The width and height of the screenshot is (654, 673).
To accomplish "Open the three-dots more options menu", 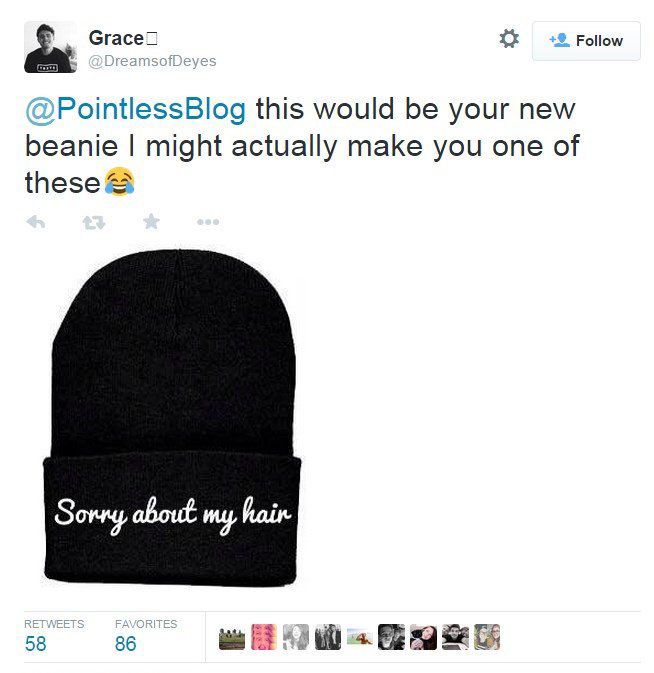I will pyautogui.click(x=208, y=222).
